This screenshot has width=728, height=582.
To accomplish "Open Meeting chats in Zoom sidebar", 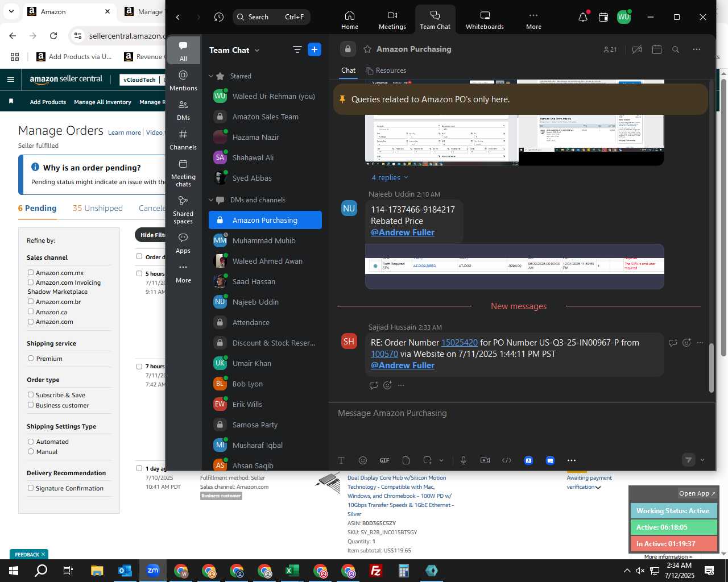I will [x=183, y=173].
